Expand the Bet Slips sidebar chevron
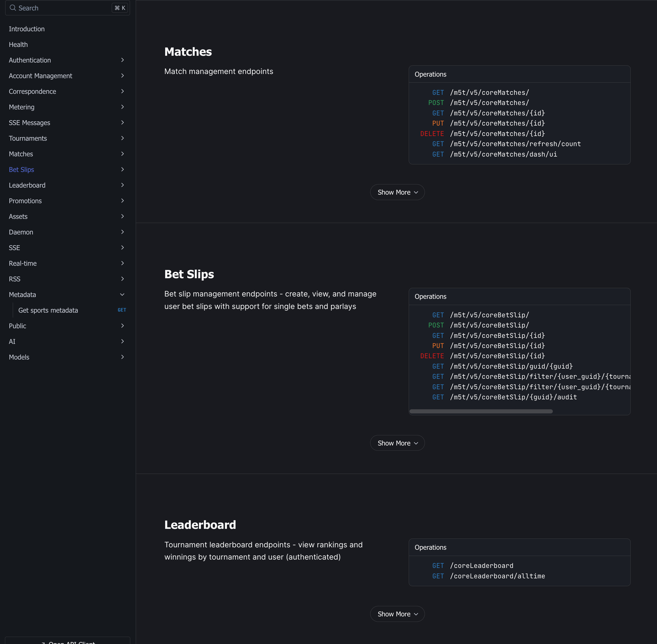 122,169
